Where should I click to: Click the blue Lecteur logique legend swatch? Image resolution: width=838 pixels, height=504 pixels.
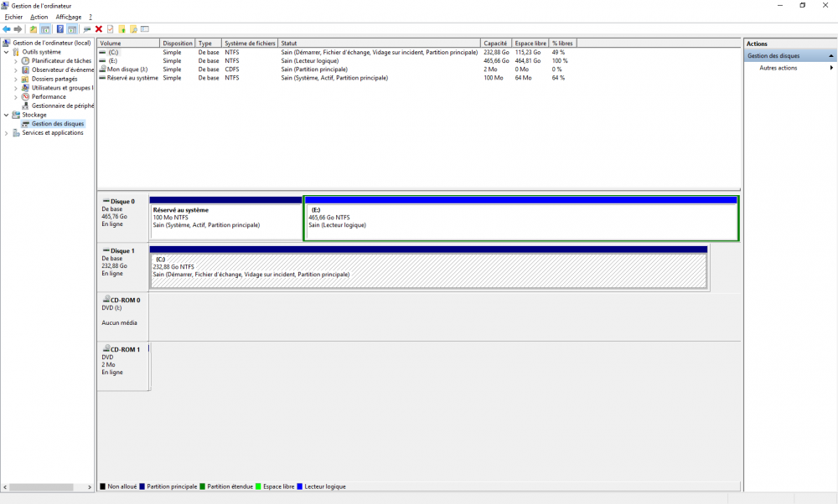pos(300,486)
